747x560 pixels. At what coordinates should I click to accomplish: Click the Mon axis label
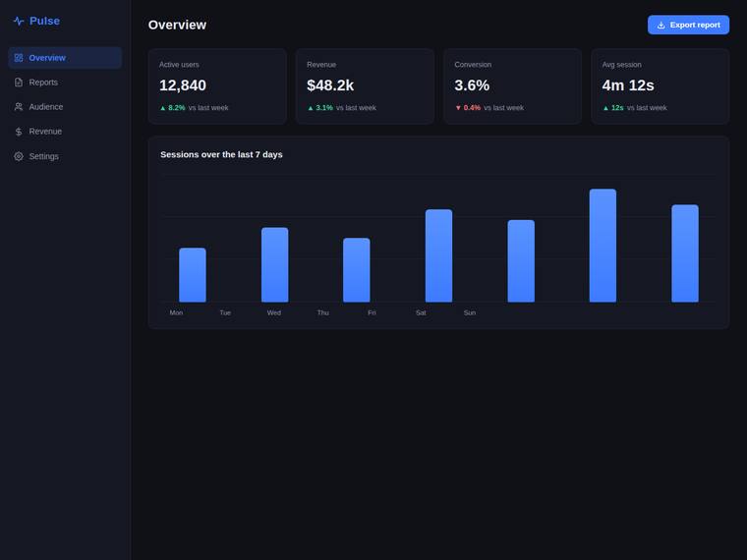pos(176,312)
